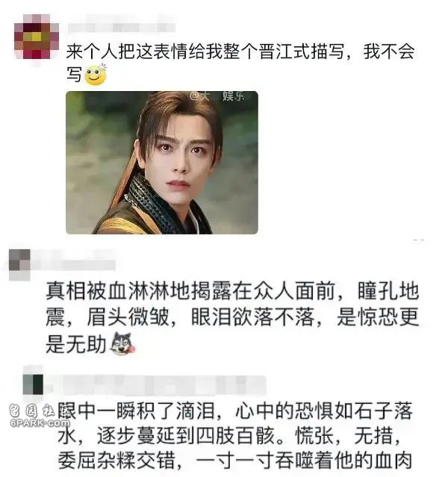Image resolution: width=448 pixels, height=477 pixels.
Task: Tap the second commenter's blurred username
Action: [73, 264]
